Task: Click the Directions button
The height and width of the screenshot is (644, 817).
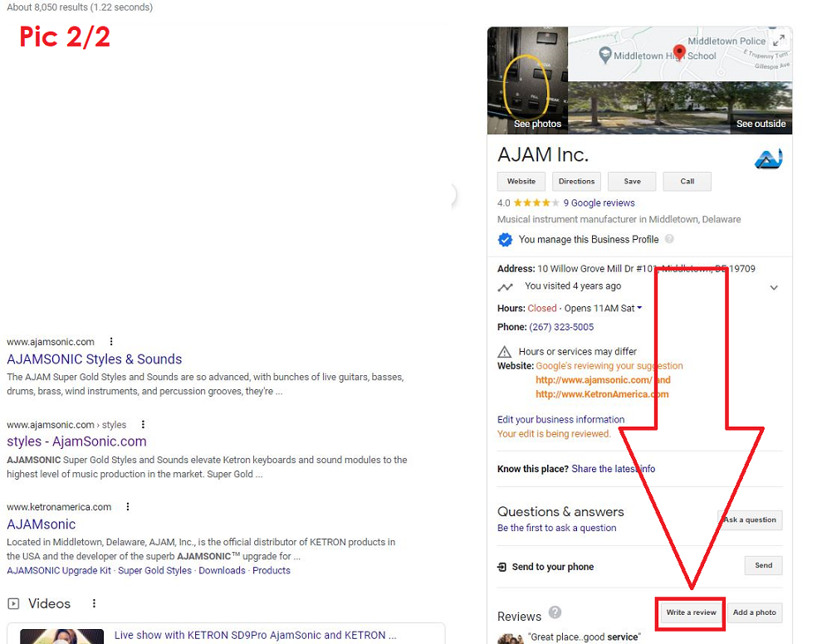Action: 576,181
